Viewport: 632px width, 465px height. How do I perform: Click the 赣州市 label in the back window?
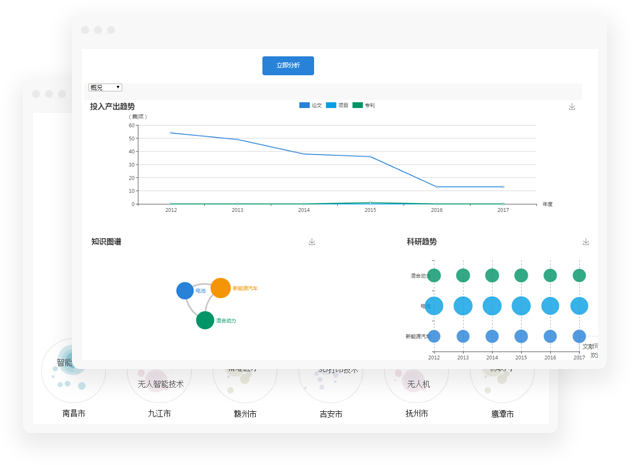coord(245,414)
